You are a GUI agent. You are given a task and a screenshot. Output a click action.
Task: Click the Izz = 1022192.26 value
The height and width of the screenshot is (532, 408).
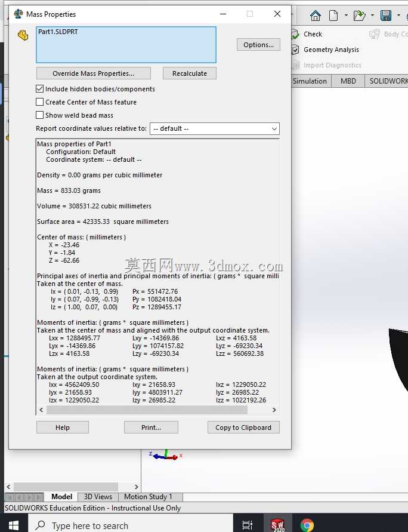pos(241,400)
